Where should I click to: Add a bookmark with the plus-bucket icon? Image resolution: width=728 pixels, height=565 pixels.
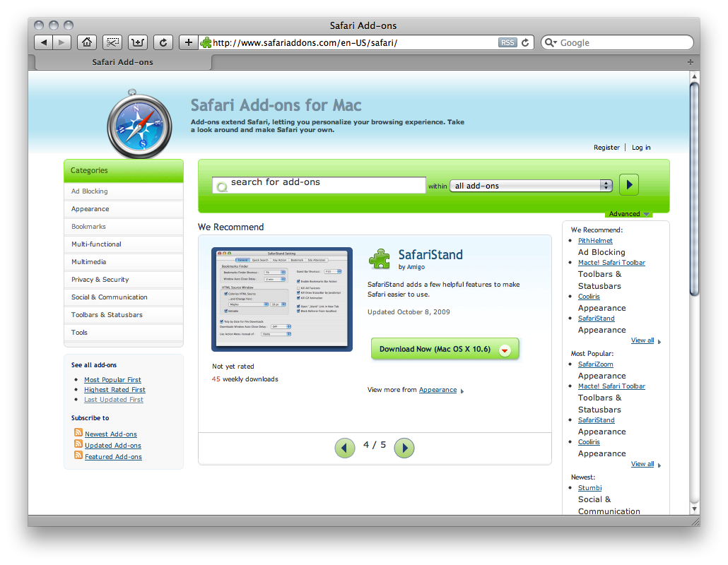pos(137,42)
